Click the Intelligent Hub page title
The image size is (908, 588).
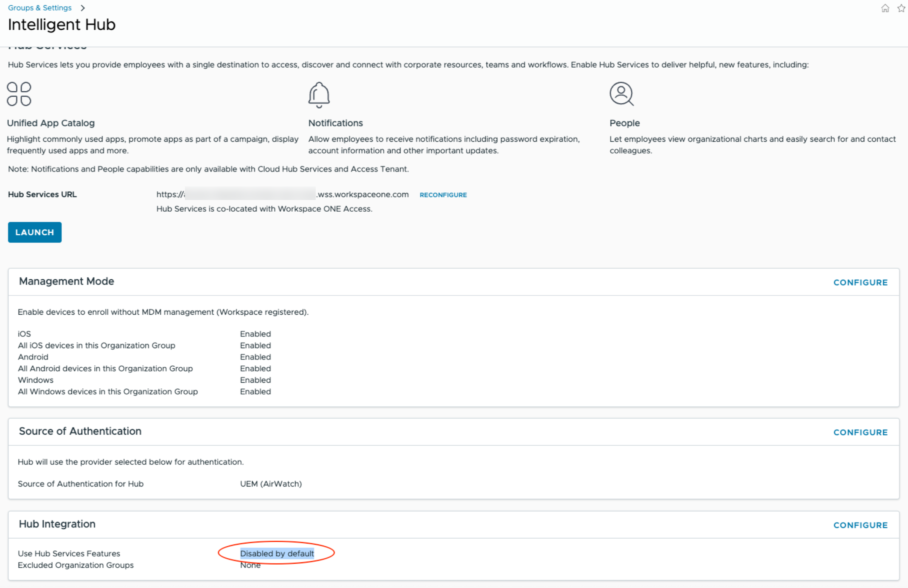coord(61,24)
